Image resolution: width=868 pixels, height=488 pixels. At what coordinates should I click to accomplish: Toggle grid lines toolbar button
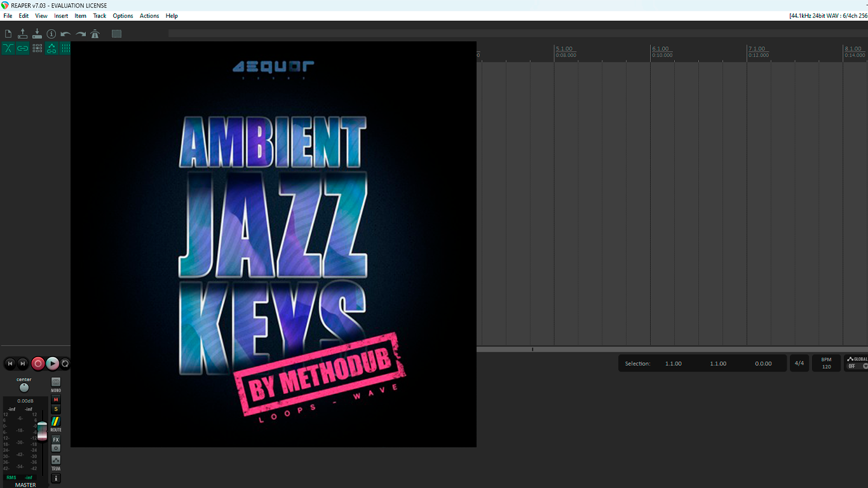65,48
